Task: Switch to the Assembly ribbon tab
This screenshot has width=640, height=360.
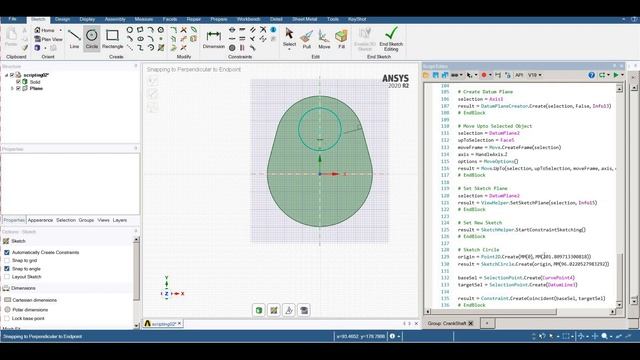Action: (x=115, y=19)
